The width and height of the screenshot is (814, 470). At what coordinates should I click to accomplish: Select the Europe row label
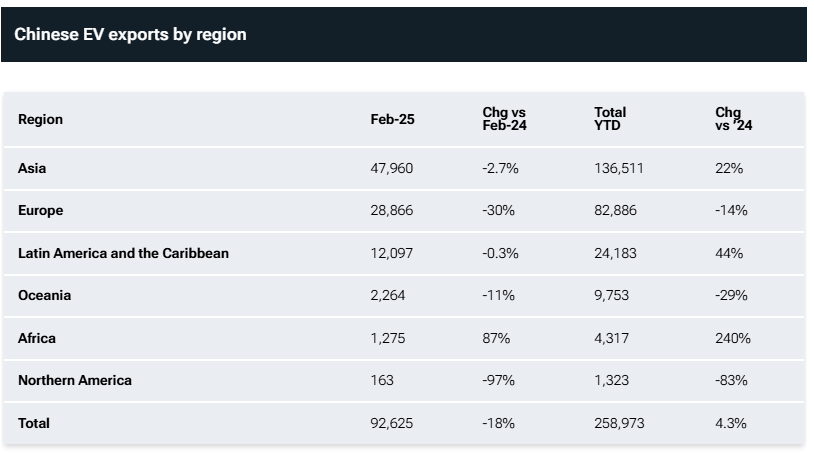(x=40, y=211)
